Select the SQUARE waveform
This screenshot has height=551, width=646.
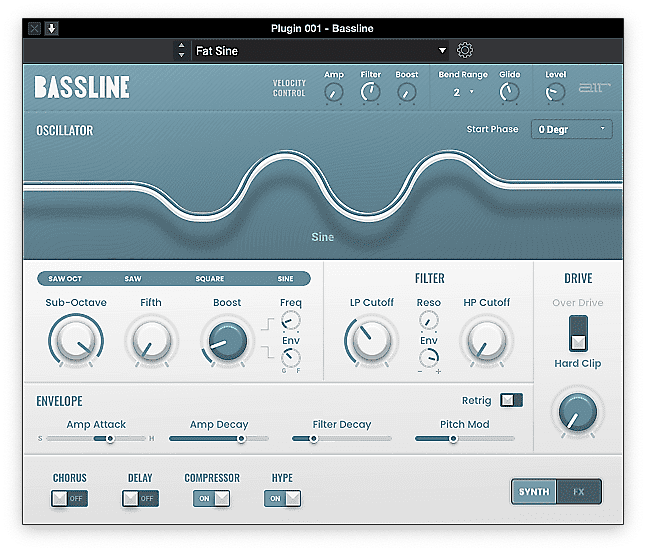[x=210, y=279]
